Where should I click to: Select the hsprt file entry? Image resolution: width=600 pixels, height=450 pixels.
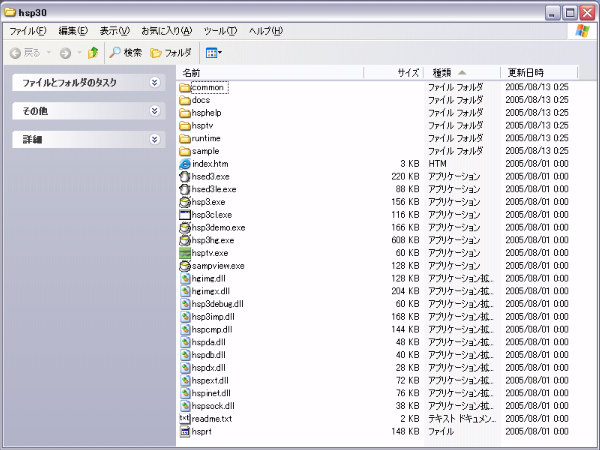coord(204,432)
